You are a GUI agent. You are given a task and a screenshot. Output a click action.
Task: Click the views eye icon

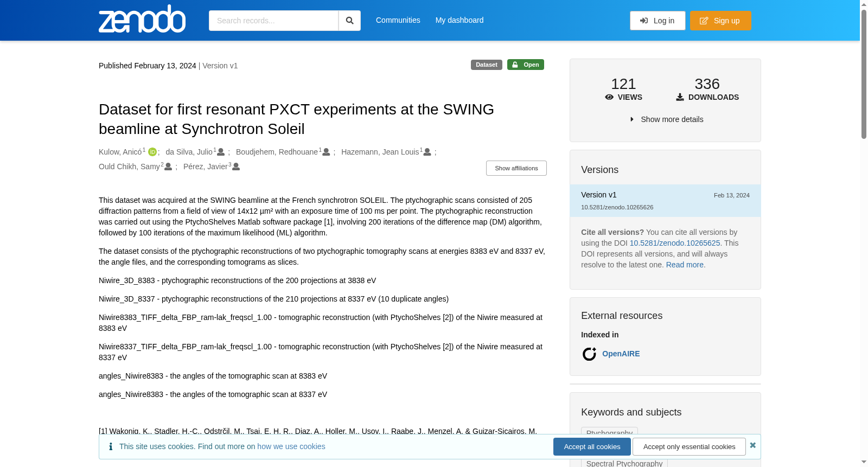(x=609, y=97)
